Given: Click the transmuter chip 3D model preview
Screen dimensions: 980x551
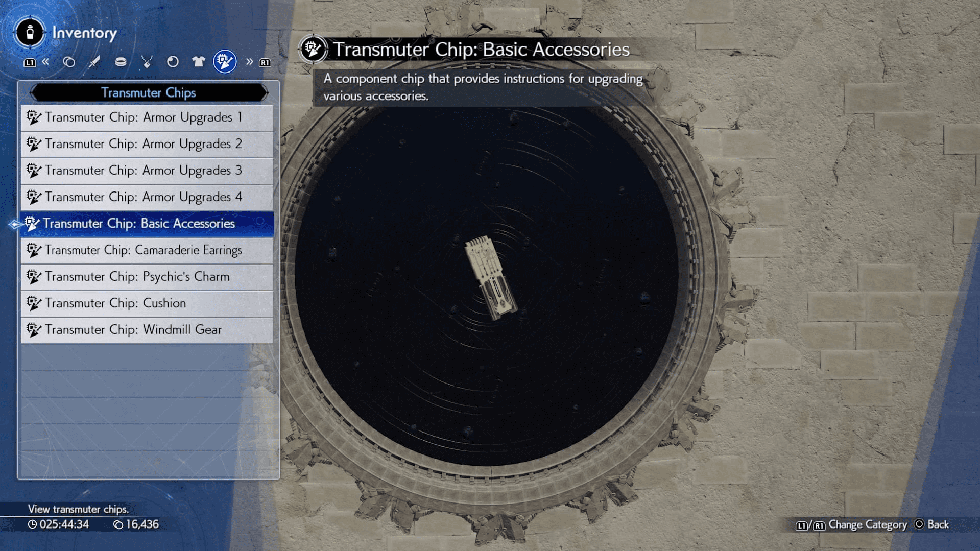Looking at the screenshot, I should point(490,277).
